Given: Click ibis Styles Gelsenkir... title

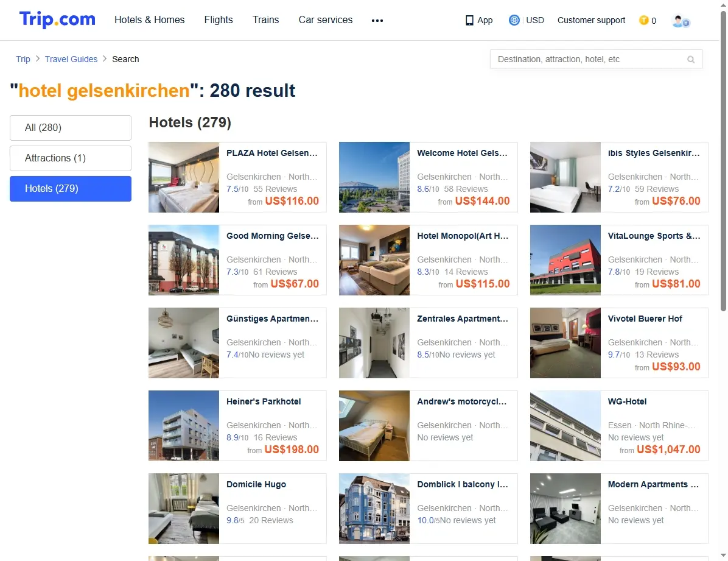Looking at the screenshot, I should click(x=654, y=153).
